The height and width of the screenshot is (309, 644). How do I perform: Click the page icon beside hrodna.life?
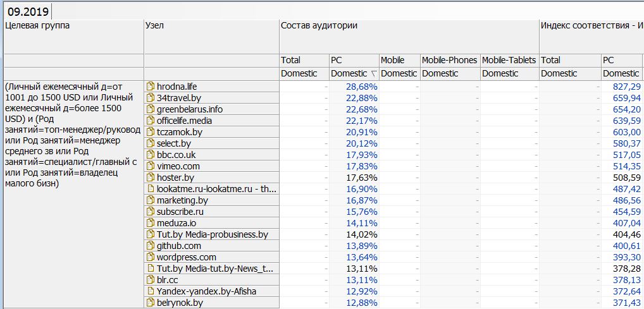[151, 87]
